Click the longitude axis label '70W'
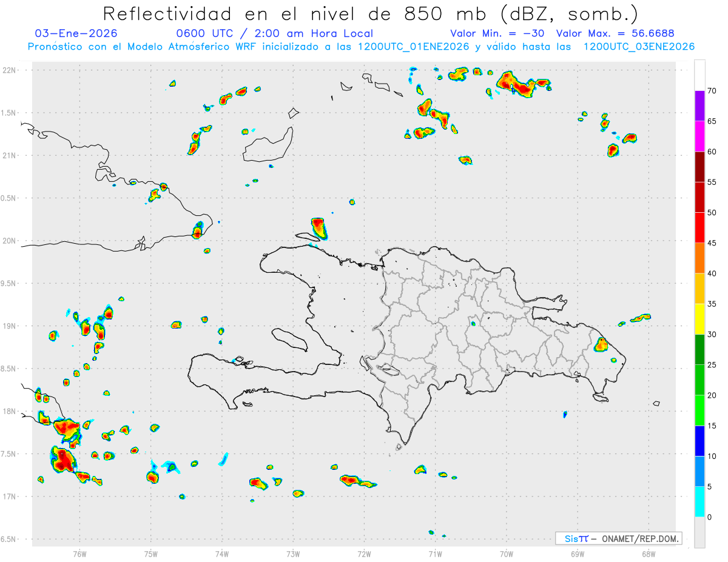Image resolution: width=728 pixels, height=562 pixels. 507,554
